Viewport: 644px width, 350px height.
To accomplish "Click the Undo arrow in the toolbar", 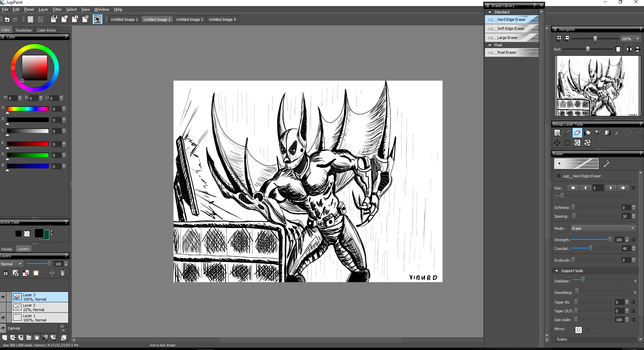I will (7, 19).
